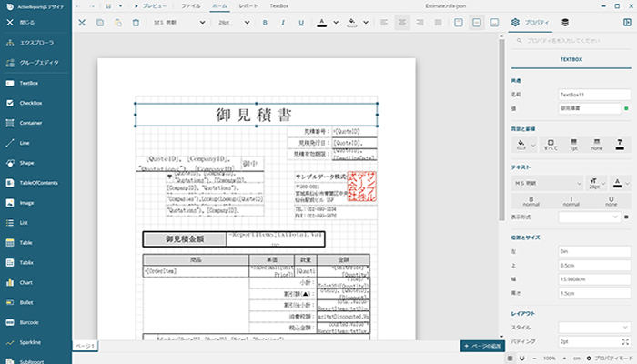The image size is (637, 364).
Task: Open the グループエディタ group editor
Action: [35, 63]
